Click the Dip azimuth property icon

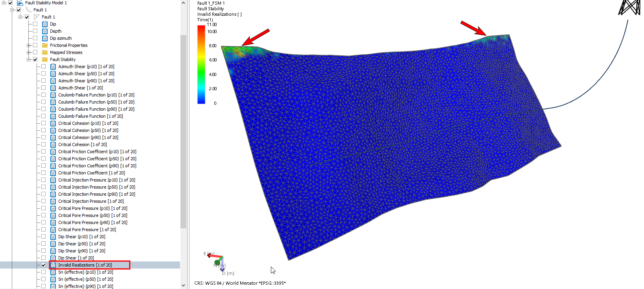tap(45, 38)
